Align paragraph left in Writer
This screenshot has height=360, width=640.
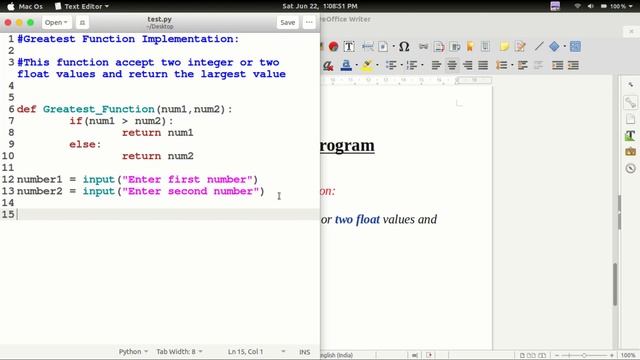point(436,65)
